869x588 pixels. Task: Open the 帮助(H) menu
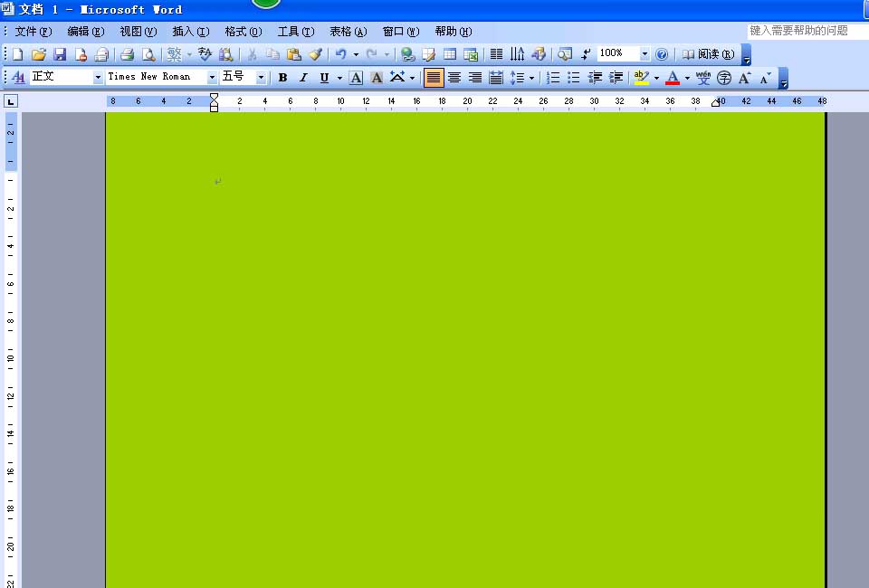pyautogui.click(x=454, y=32)
